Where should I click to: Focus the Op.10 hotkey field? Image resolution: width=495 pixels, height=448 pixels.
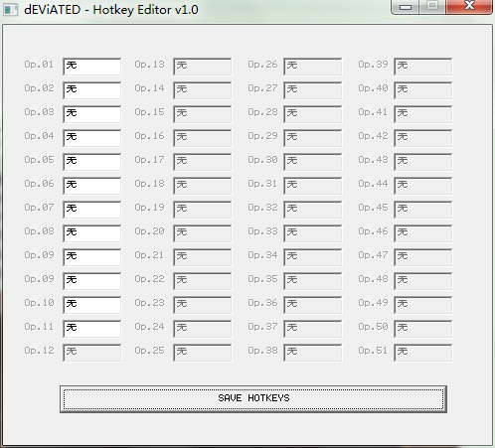coord(92,305)
